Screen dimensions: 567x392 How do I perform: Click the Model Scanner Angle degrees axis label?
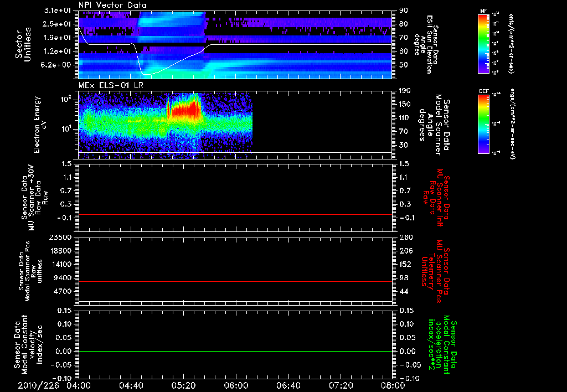[434, 125]
